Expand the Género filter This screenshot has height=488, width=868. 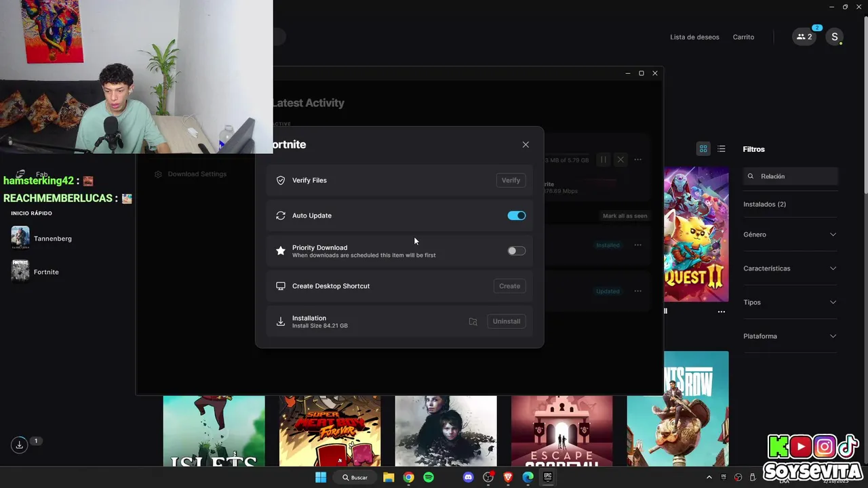(x=790, y=235)
